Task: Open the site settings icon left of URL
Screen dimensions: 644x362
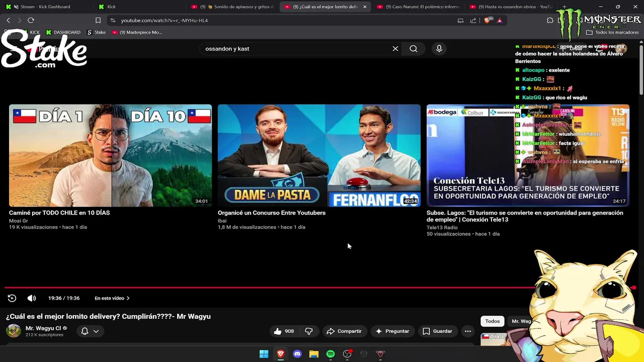Action: click(x=113, y=21)
